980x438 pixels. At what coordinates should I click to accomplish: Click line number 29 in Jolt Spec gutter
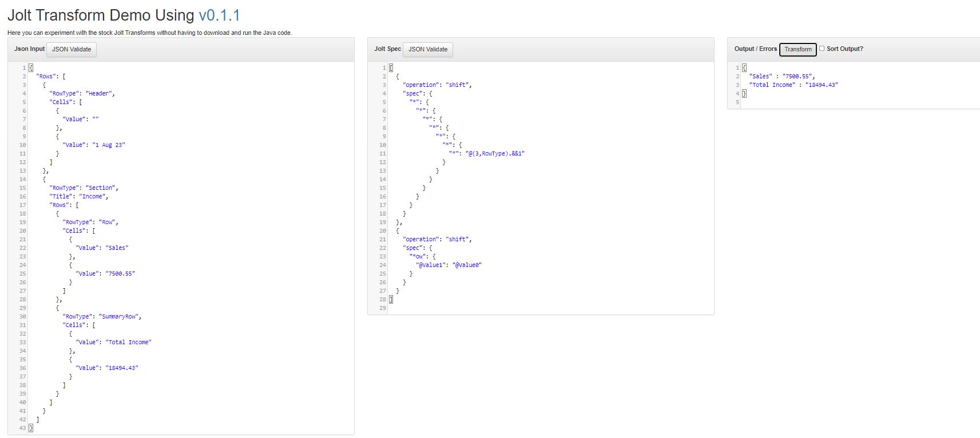pyautogui.click(x=382, y=308)
